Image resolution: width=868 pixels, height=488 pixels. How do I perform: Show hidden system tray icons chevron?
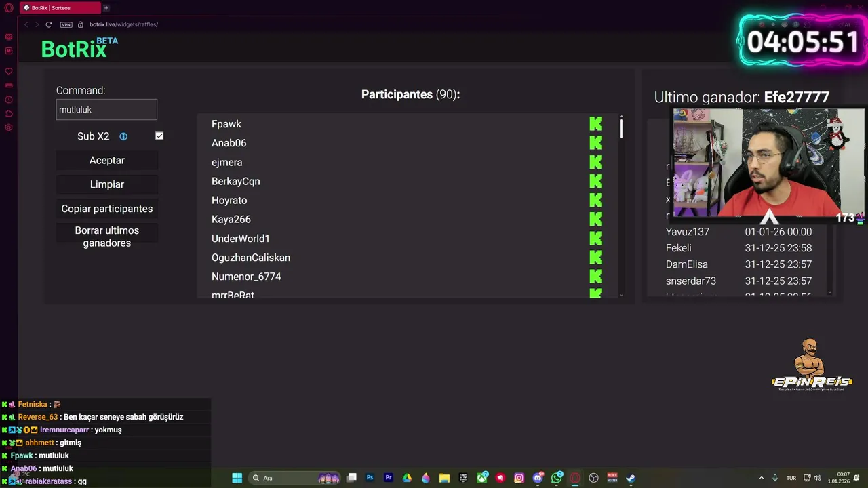(x=761, y=478)
